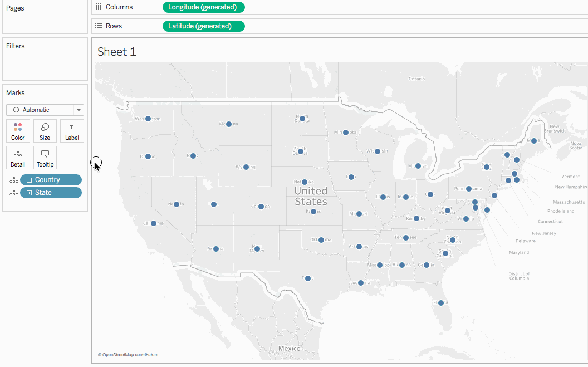Select the Label button in the Marks card

pos(71,131)
